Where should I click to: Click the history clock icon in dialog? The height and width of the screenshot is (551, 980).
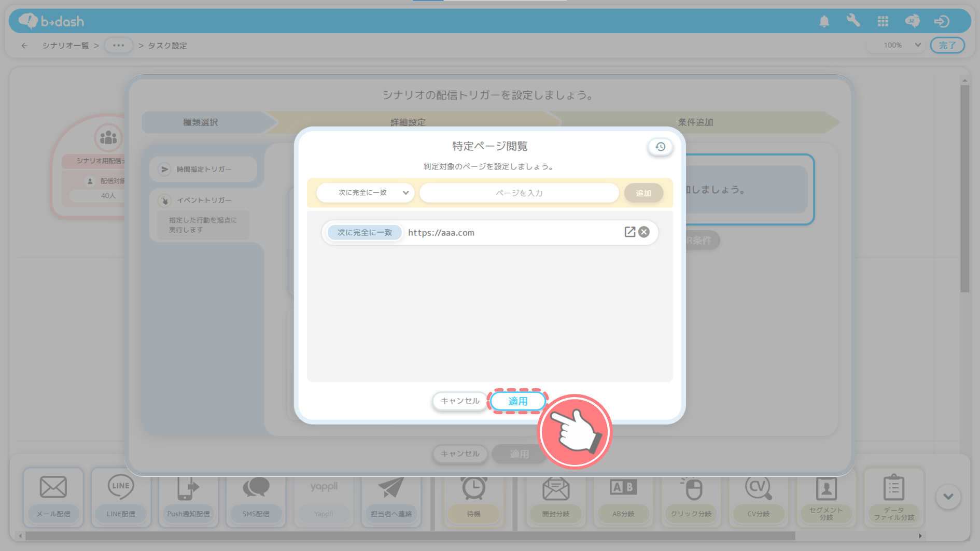coord(660,147)
